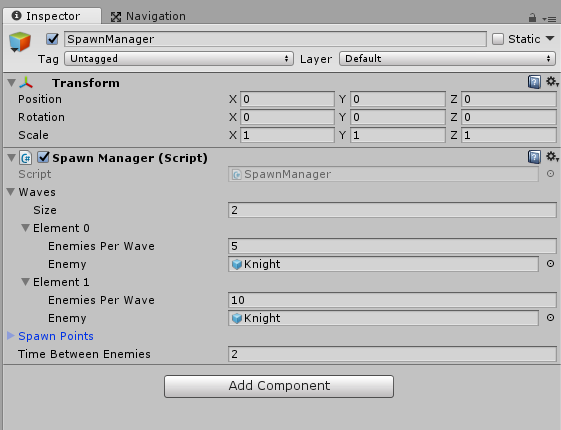Open the Tag dropdown showing Untagged
This screenshot has width=561, height=430.
click(x=179, y=59)
